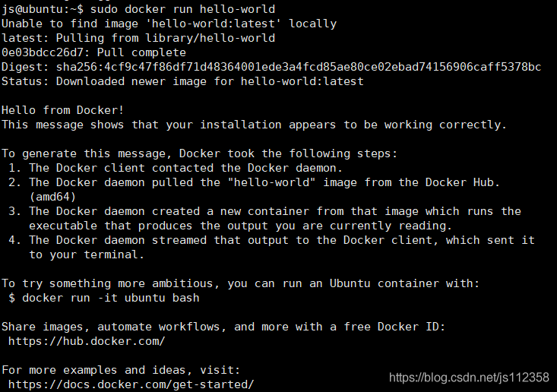Image resolution: width=557 pixels, height=392 pixels.
Task: Click the hub.docker.com URL
Action: [87, 341]
